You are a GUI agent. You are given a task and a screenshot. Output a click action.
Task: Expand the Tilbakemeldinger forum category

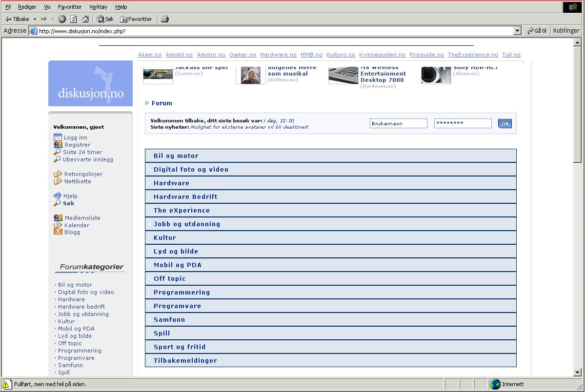point(330,361)
